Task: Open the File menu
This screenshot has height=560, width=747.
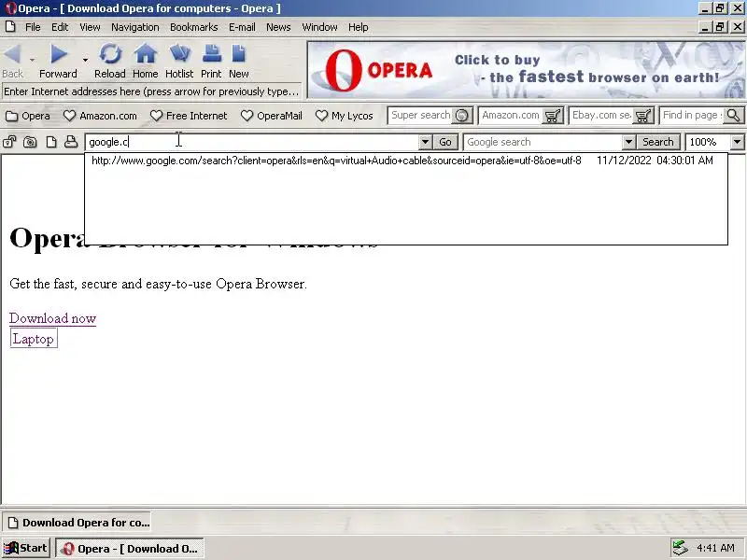Action: (33, 27)
